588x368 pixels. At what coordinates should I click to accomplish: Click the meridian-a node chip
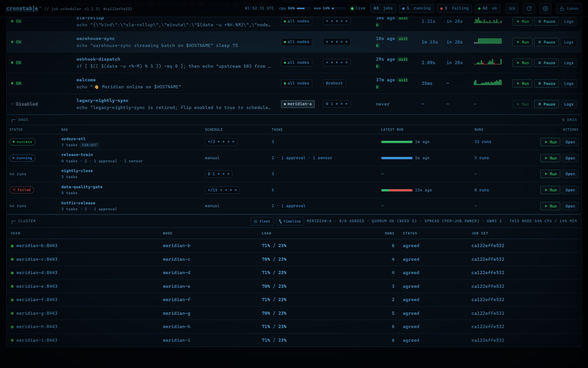[x=298, y=104]
